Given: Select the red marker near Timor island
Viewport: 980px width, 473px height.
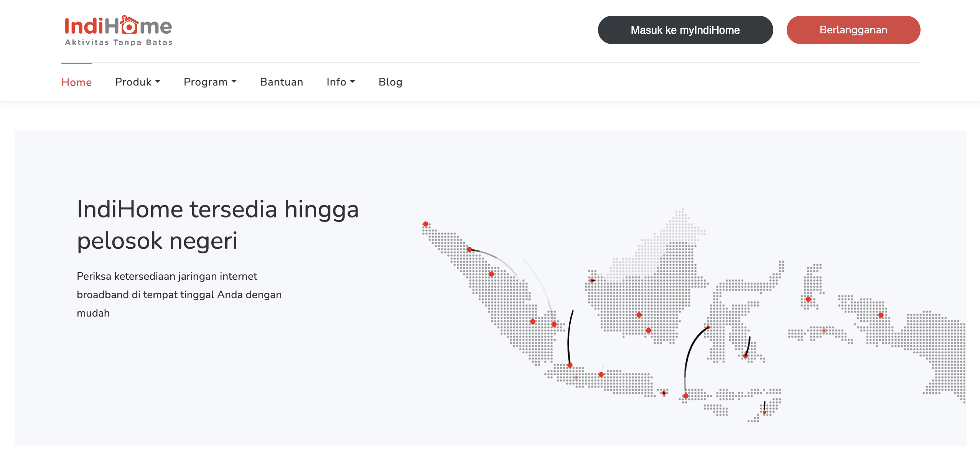Looking at the screenshot, I should [x=764, y=412].
